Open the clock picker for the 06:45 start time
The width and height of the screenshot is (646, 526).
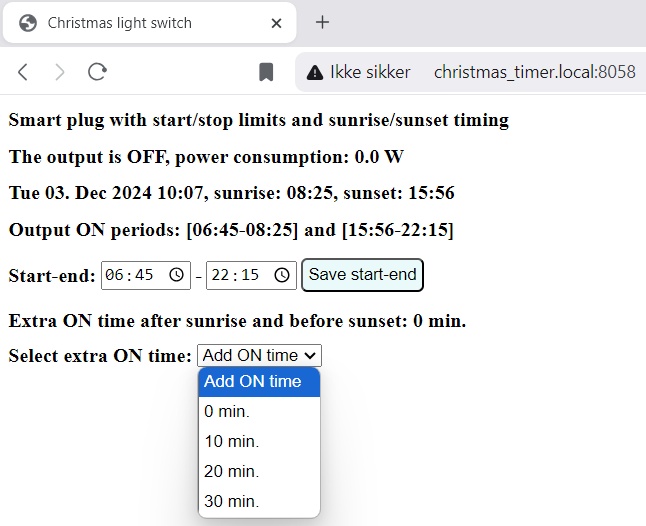(x=177, y=275)
